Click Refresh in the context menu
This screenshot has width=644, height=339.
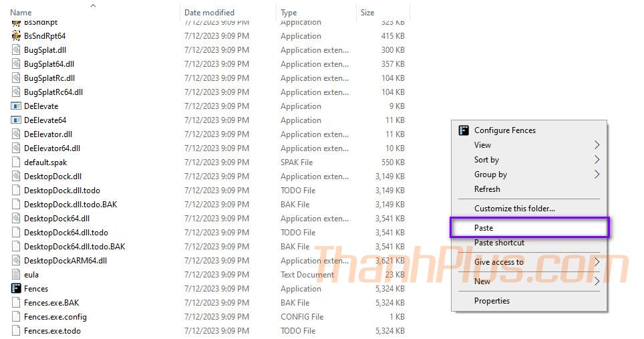click(x=487, y=189)
